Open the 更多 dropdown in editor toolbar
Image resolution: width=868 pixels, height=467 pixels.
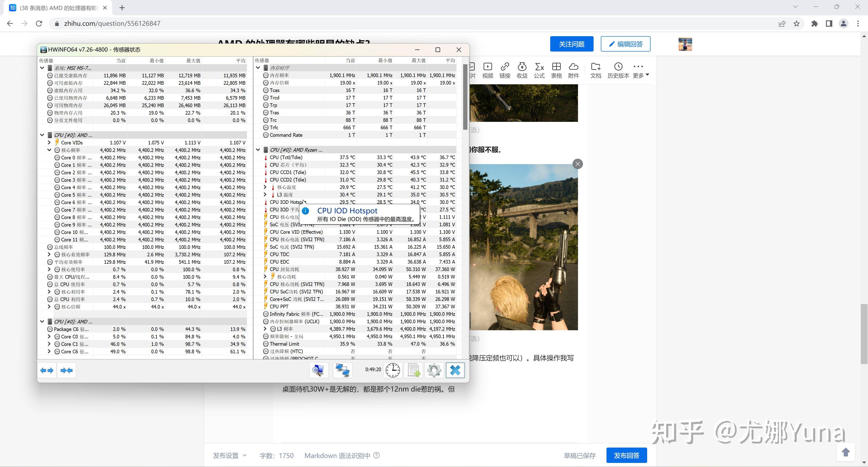pos(641,71)
